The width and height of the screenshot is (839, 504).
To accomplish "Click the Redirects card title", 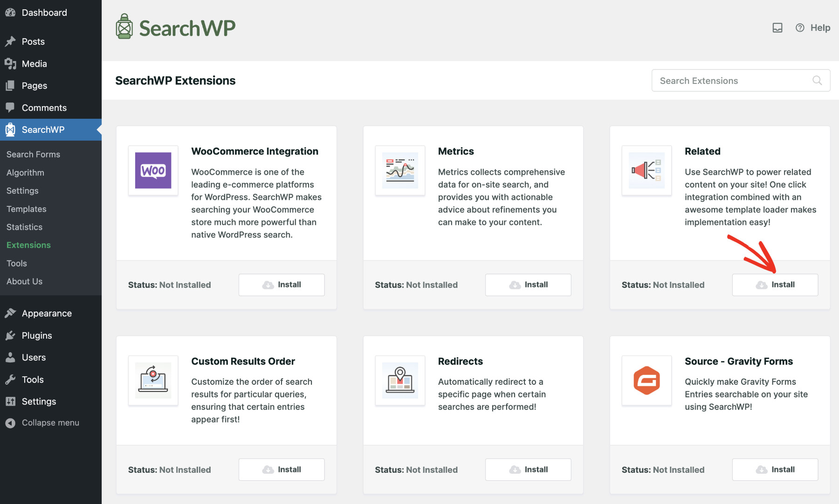I will [x=461, y=361].
